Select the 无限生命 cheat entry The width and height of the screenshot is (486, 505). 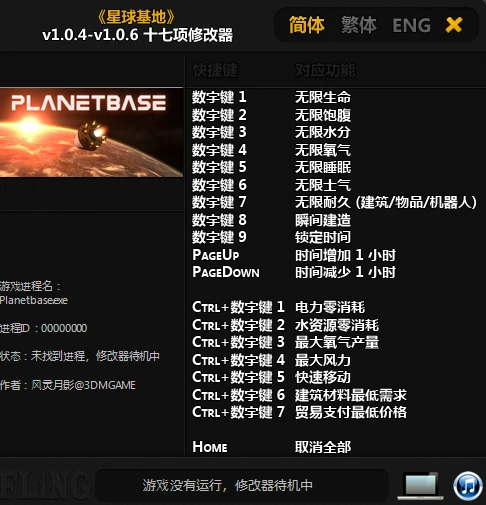point(323,97)
